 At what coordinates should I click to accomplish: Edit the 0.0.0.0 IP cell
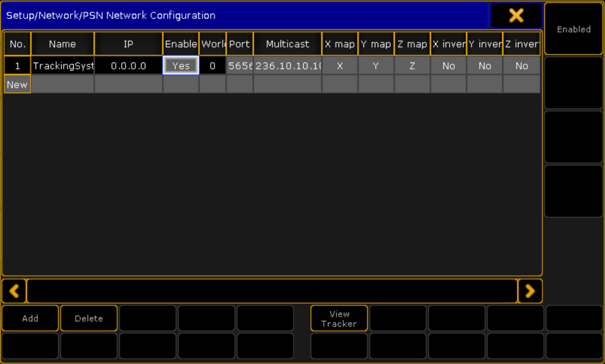(x=128, y=66)
